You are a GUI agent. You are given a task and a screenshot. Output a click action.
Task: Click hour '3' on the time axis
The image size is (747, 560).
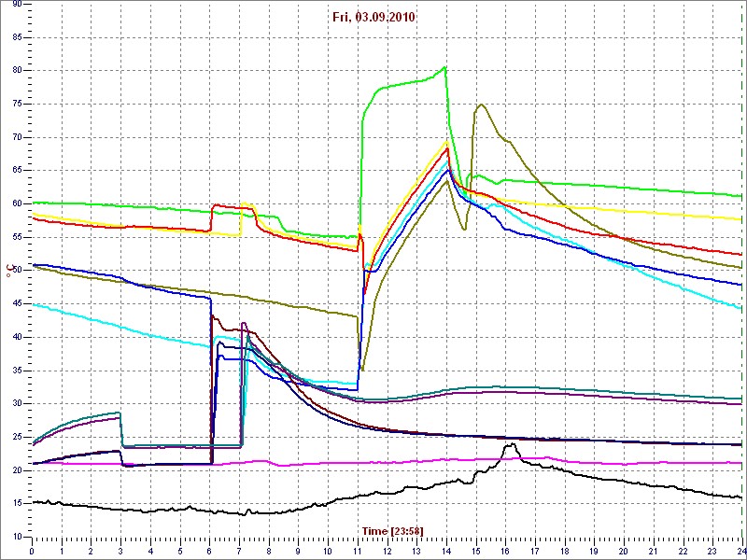[120, 551]
